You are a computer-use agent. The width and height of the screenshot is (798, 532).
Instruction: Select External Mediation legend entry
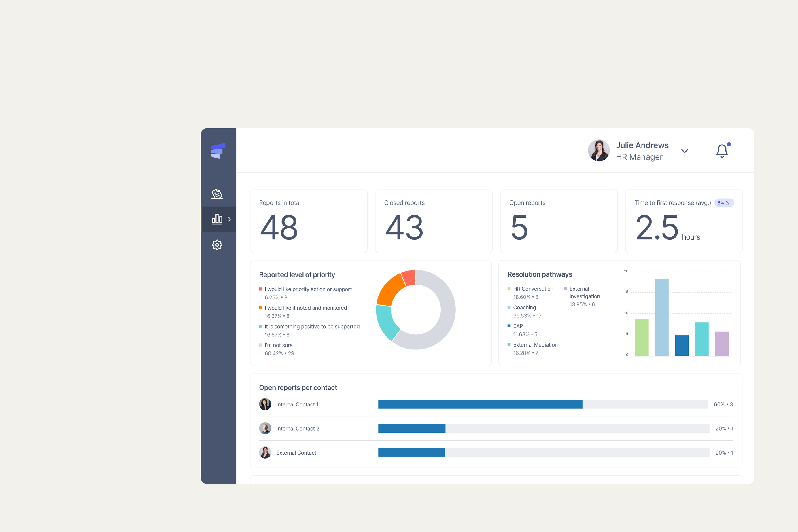point(533,349)
